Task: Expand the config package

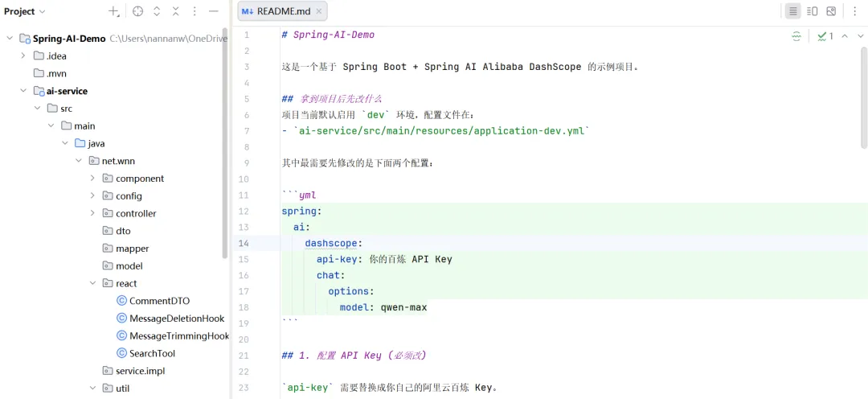Action: 92,195
